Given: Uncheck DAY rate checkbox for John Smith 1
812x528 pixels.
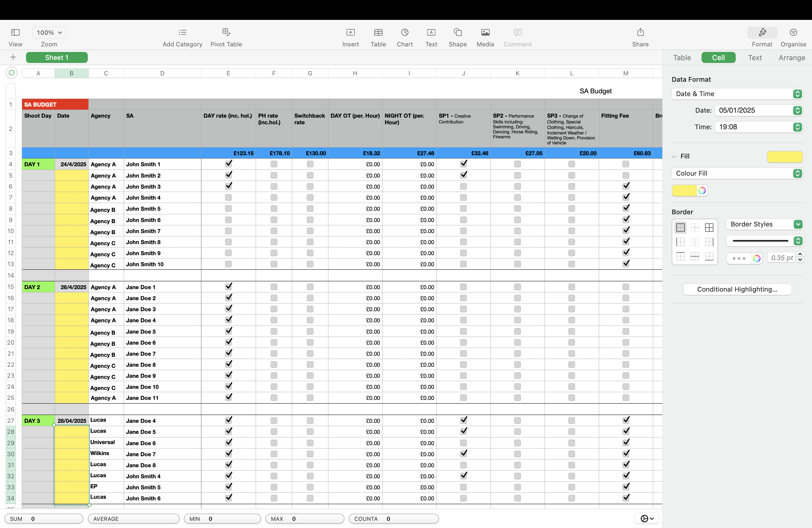Looking at the screenshot, I should [x=228, y=164].
